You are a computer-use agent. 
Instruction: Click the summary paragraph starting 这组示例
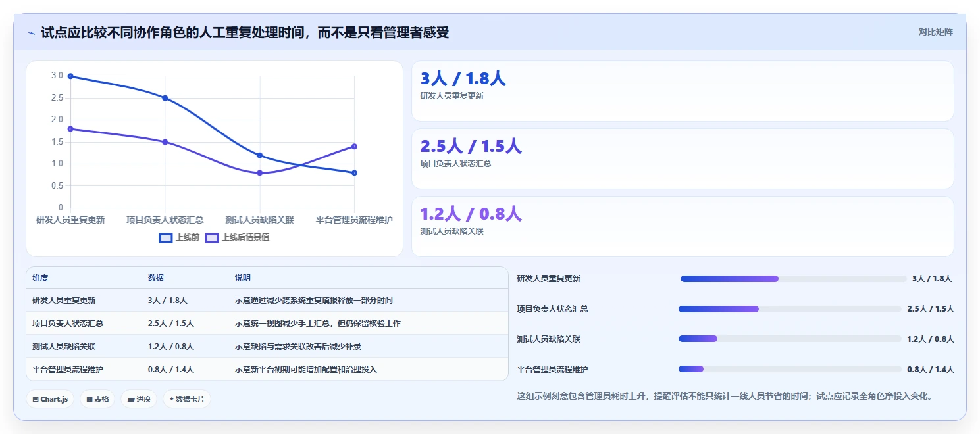point(725,397)
